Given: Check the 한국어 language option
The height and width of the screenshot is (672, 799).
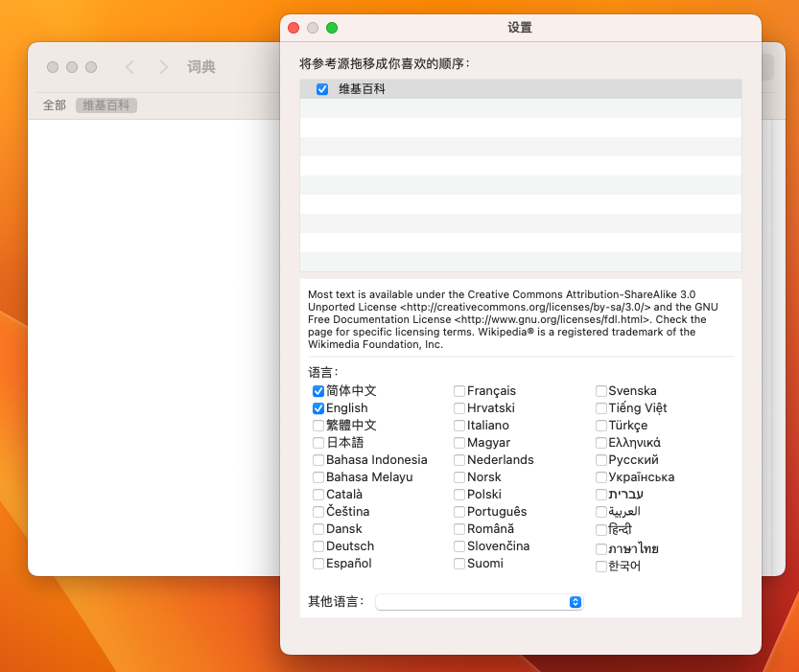Looking at the screenshot, I should click(x=601, y=567).
